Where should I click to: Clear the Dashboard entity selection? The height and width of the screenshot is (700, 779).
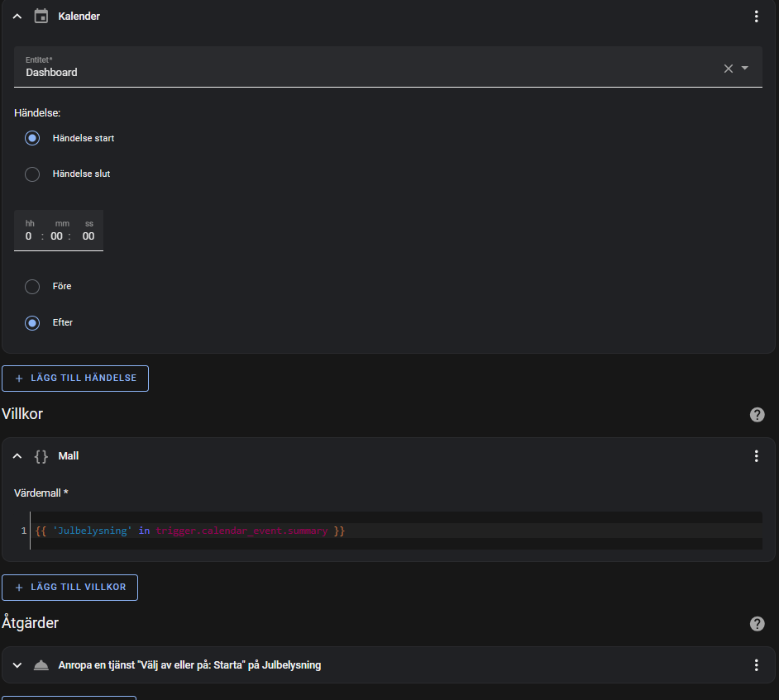[x=729, y=69]
